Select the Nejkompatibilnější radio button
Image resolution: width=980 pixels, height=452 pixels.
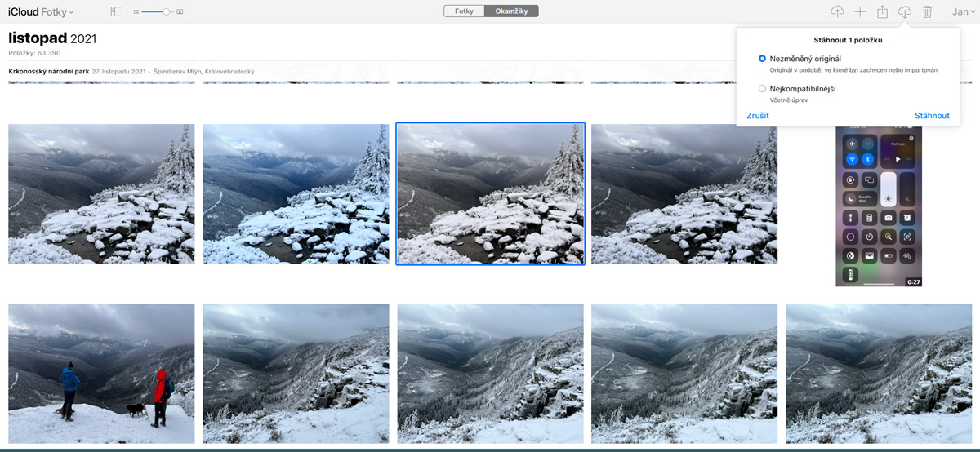coord(762,88)
